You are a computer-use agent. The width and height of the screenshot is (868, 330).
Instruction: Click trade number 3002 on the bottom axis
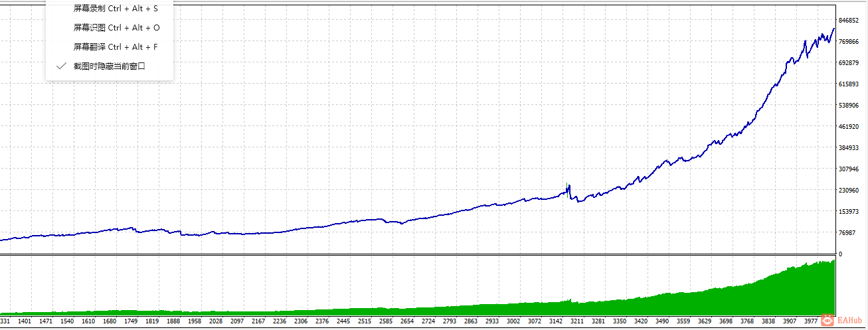513,321
